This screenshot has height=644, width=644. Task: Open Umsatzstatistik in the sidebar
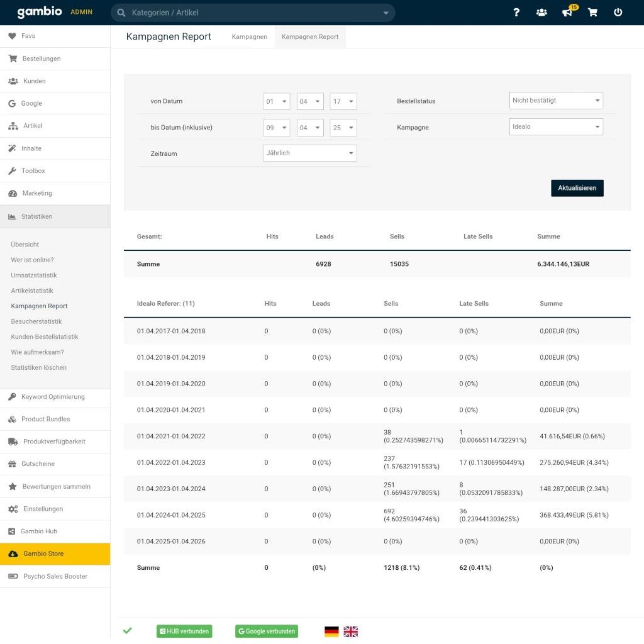(34, 275)
